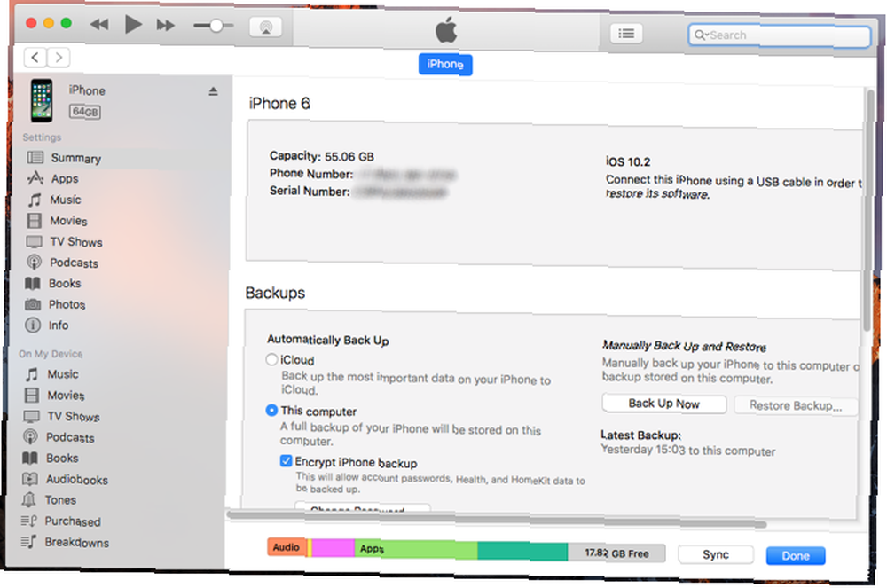Eject the iPhone device
Screen dimensions: 887x588
(213, 91)
